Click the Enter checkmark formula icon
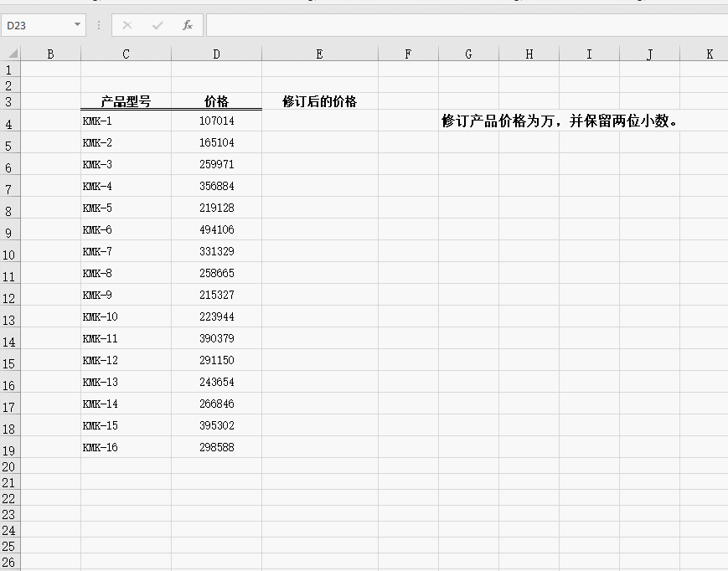This screenshot has height=571, width=728. 157,25
